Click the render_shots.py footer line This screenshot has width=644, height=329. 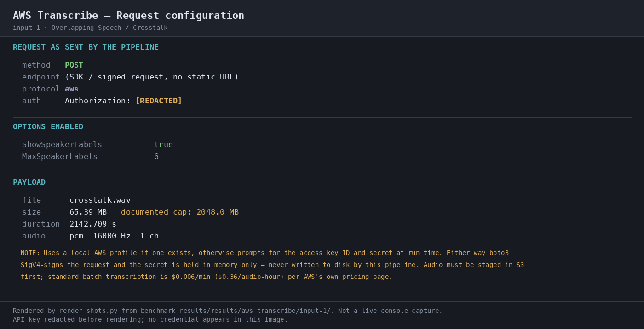[228, 311]
